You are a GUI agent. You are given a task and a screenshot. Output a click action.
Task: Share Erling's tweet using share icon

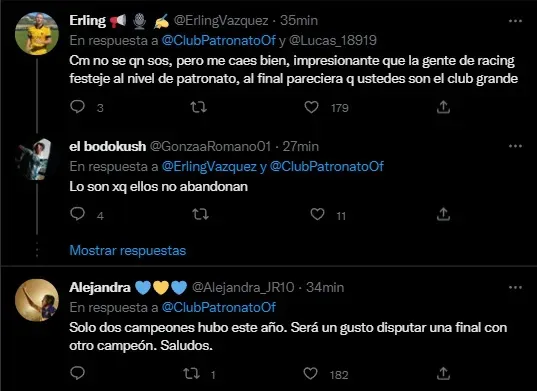443,107
